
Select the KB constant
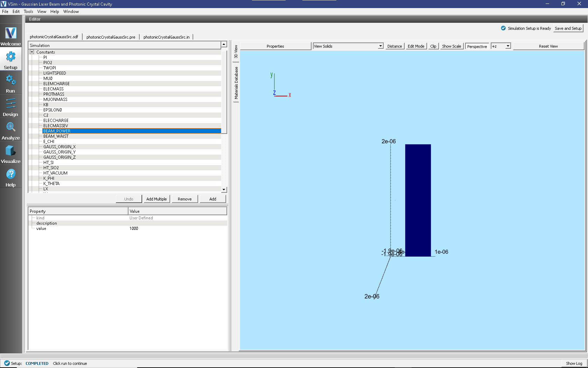coord(46,104)
